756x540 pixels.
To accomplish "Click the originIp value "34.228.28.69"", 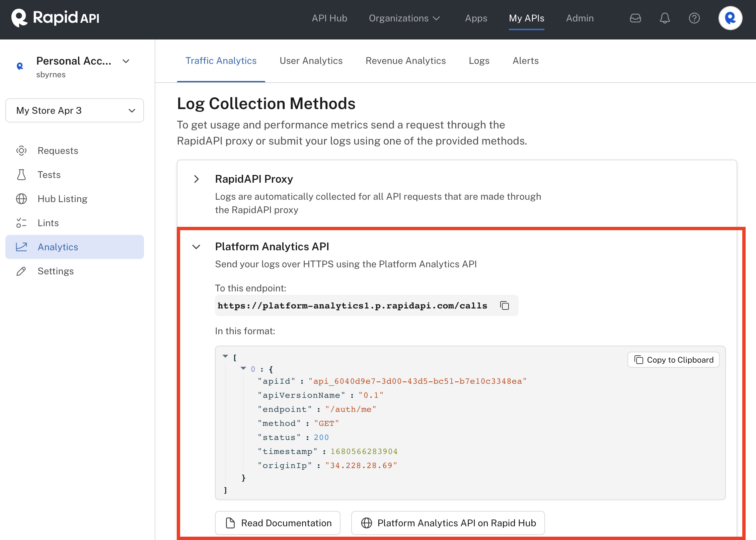I will [x=361, y=465].
